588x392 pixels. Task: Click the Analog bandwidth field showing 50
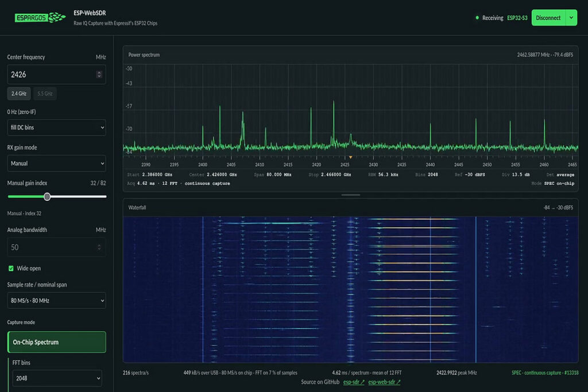coord(56,247)
